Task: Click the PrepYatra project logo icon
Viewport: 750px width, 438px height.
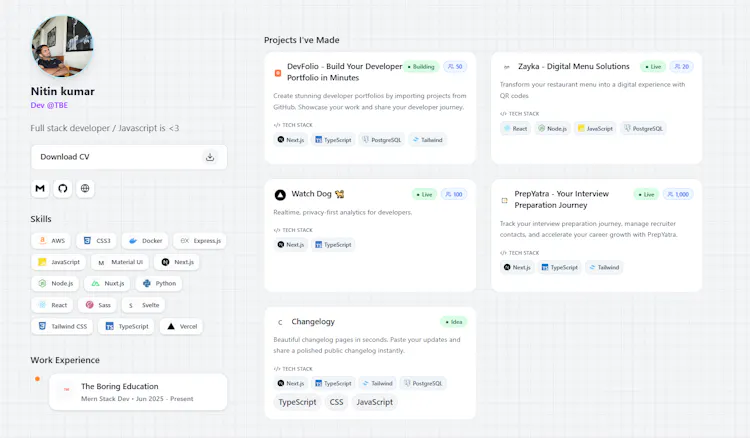Action: click(504, 200)
